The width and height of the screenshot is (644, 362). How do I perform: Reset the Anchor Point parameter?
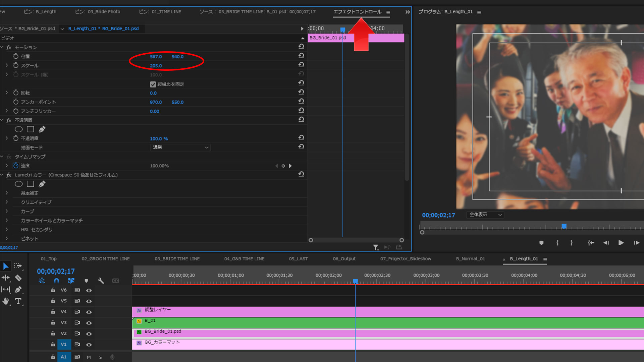point(301,101)
